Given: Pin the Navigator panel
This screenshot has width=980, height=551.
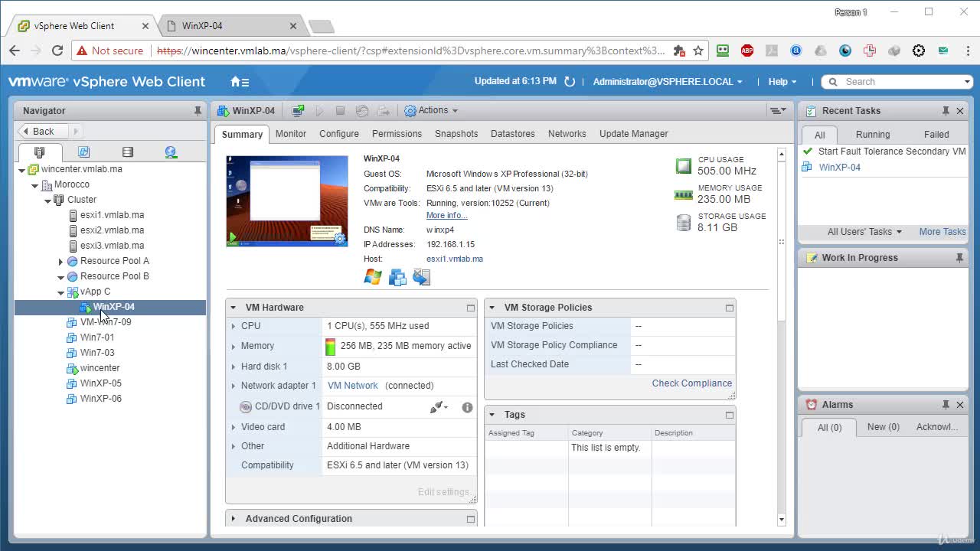Looking at the screenshot, I should 198,111.
